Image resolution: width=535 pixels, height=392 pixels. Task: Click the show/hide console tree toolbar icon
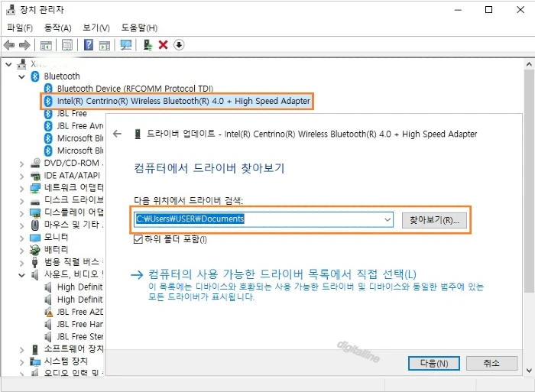46,45
